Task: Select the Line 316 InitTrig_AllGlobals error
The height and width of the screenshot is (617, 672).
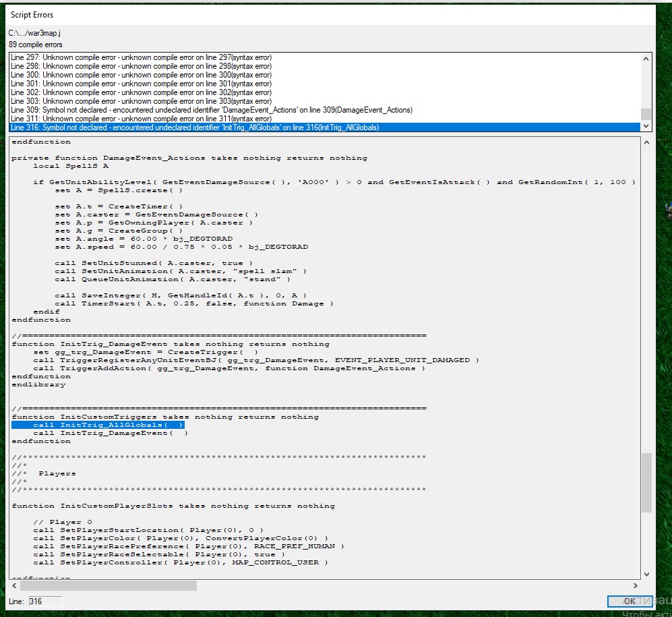Action: pyautogui.click(x=194, y=127)
